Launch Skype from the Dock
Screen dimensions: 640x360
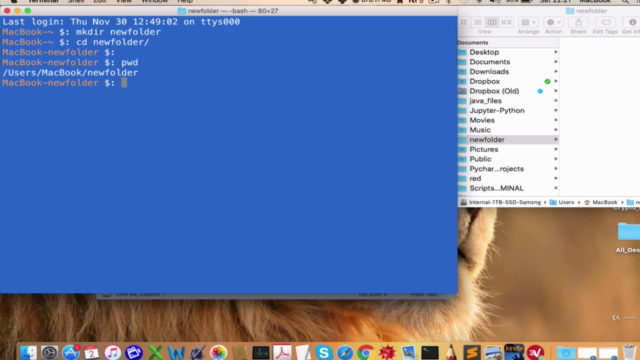324,352
